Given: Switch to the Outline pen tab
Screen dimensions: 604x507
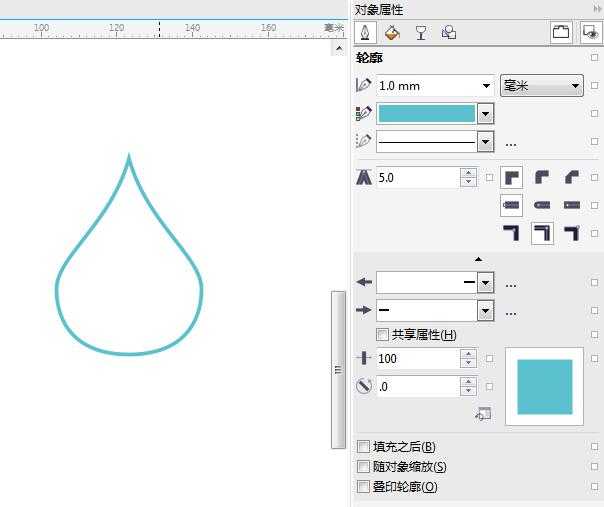Looking at the screenshot, I should 364,33.
